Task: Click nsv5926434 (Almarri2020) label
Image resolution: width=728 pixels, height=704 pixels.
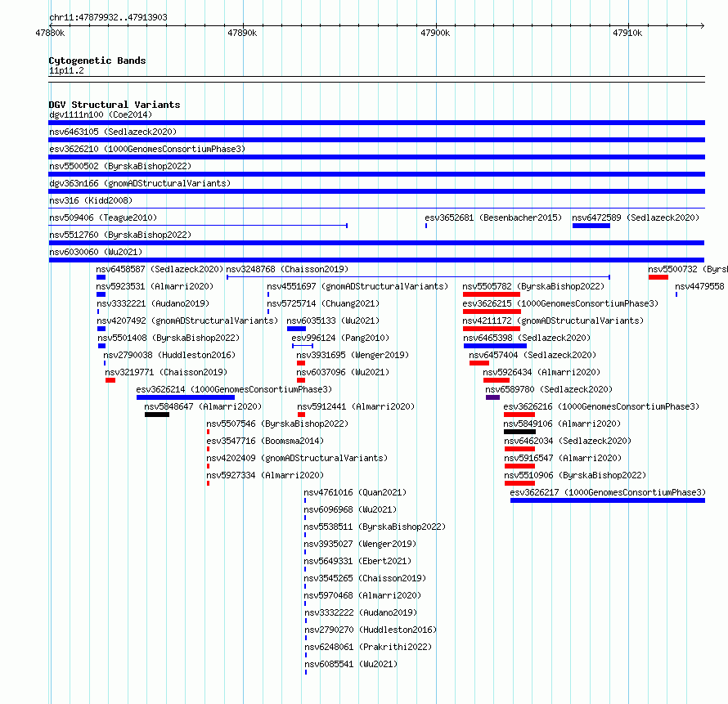Action: click(542, 372)
